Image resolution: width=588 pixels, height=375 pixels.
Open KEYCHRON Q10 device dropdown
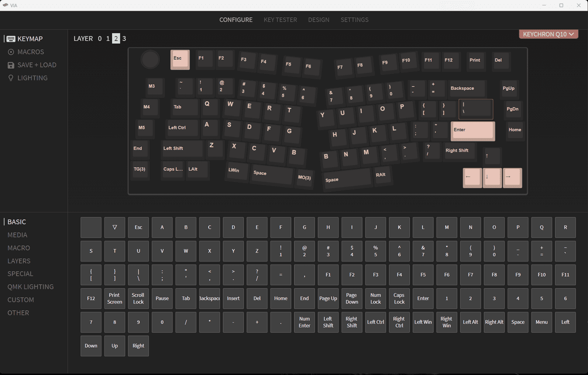[x=549, y=34]
